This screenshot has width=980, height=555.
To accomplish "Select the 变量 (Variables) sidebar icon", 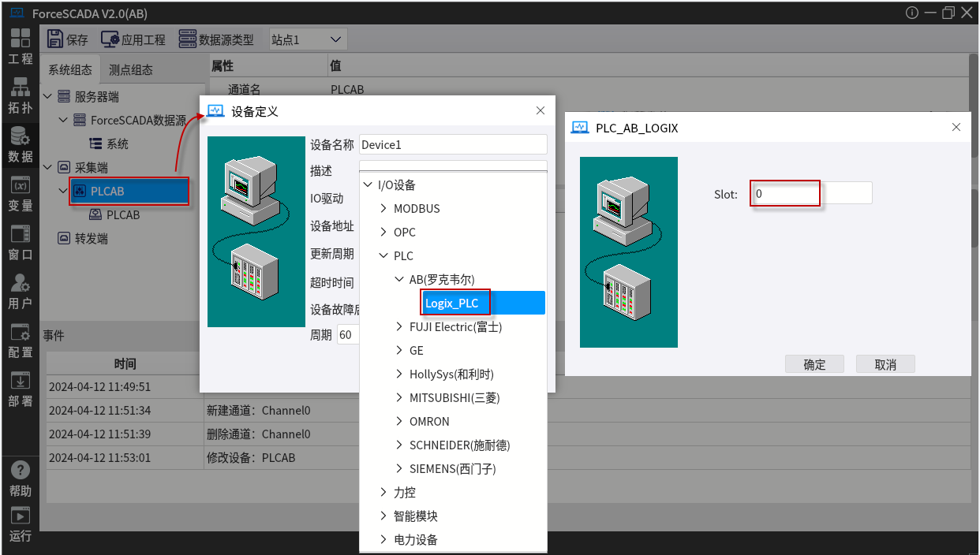I will [20, 194].
